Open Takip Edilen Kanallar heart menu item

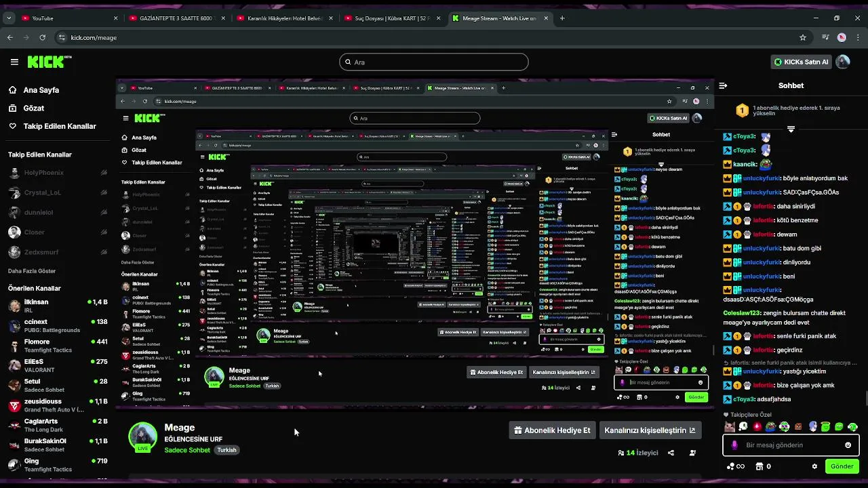[x=52, y=126]
